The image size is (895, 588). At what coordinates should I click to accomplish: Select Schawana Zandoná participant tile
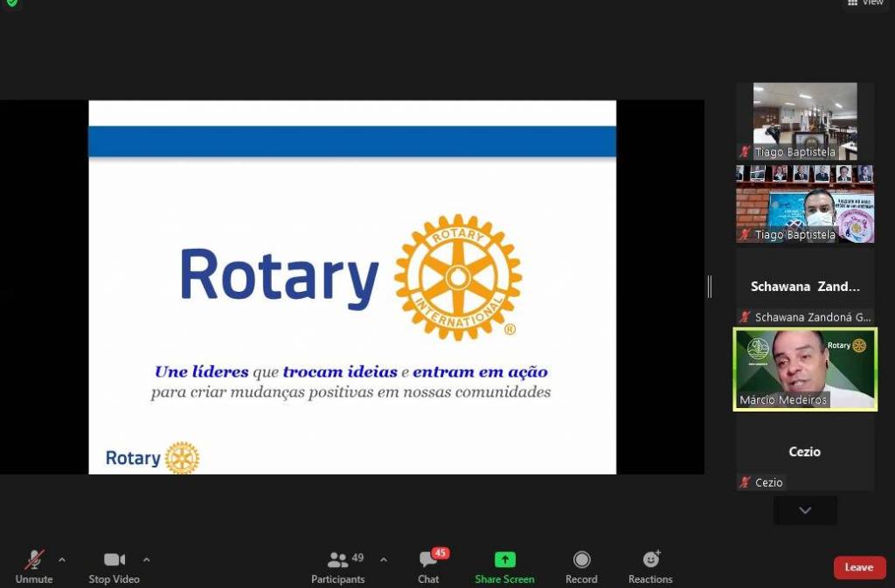pos(805,287)
